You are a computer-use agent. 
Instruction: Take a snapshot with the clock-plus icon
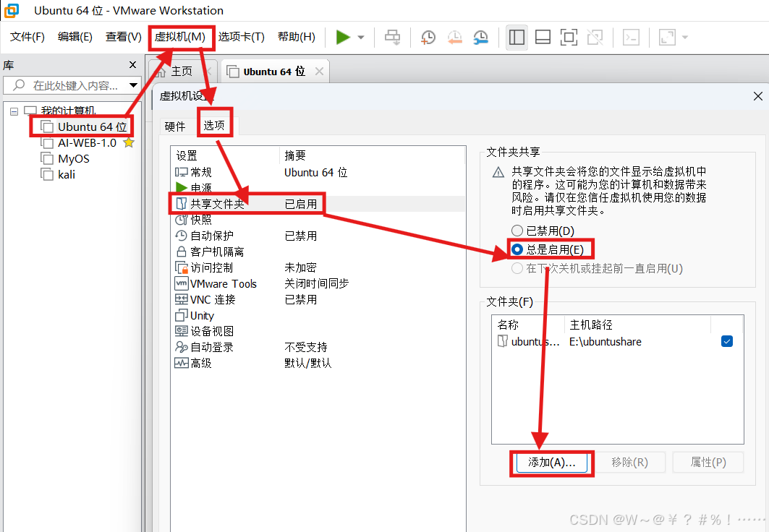coord(428,38)
